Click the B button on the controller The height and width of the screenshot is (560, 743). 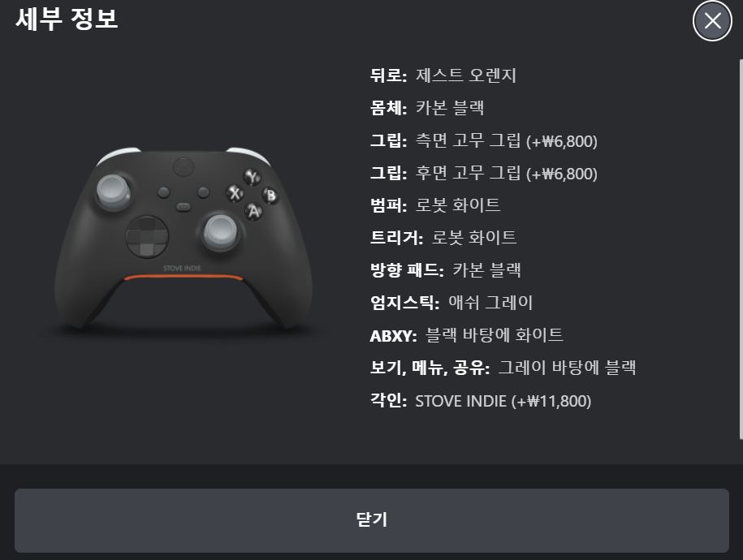click(270, 196)
